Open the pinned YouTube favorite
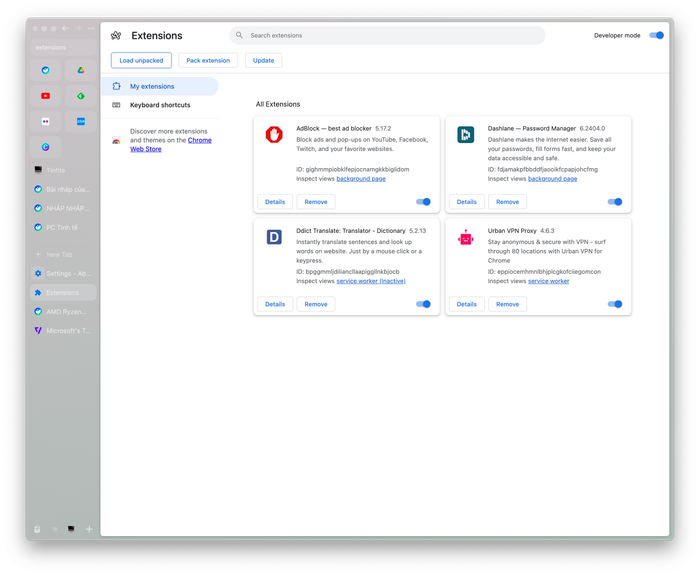The height and width of the screenshot is (575, 700). click(46, 96)
